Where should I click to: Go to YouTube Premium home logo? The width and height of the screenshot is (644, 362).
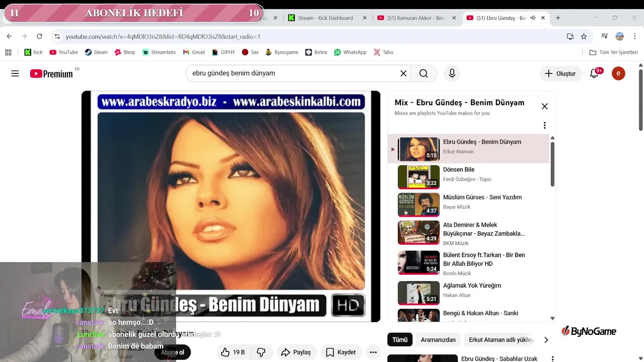point(51,73)
